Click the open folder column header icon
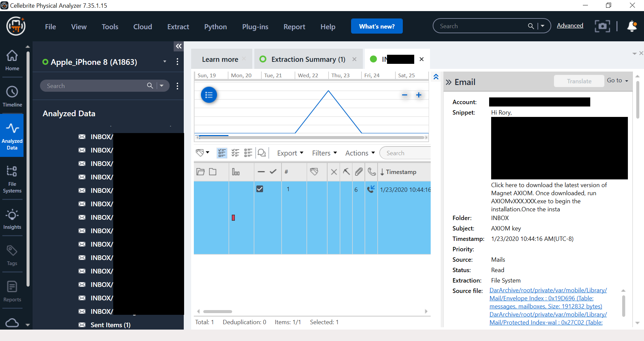The height and width of the screenshot is (341, 644). click(x=201, y=172)
